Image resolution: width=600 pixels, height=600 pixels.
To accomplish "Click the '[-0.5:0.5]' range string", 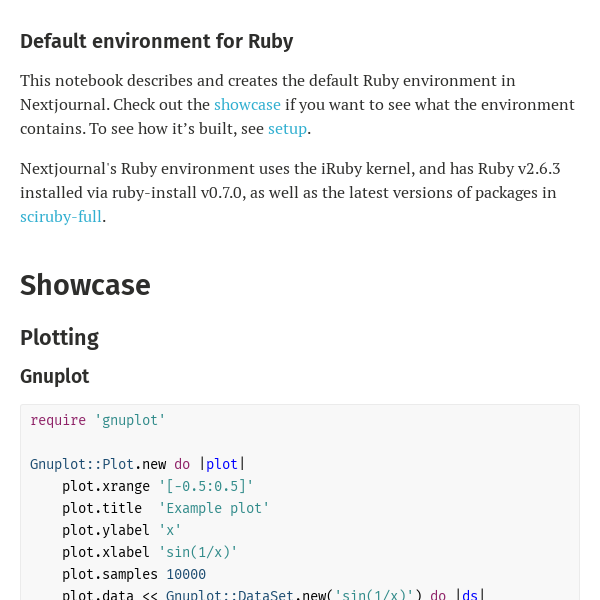I will point(206,486).
